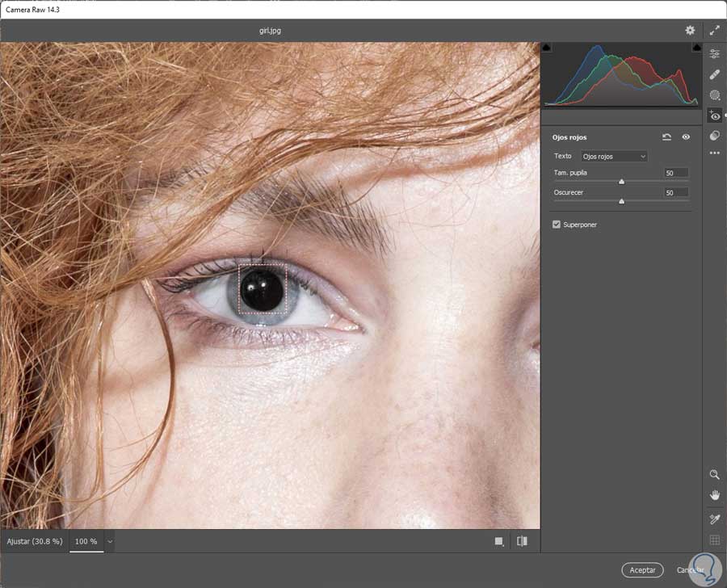This screenshot has height=588, width=727.
Task: Switch to the Ajustar (30.8 %) zoom
Action: click(34, 541)
